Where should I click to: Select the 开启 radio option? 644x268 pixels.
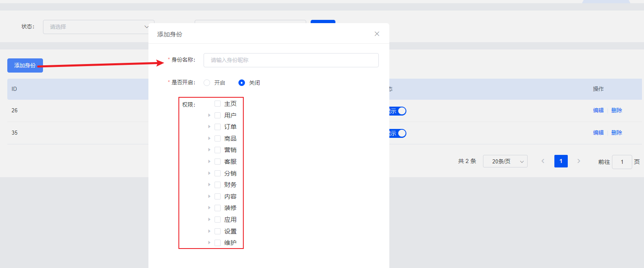(207, 83)
